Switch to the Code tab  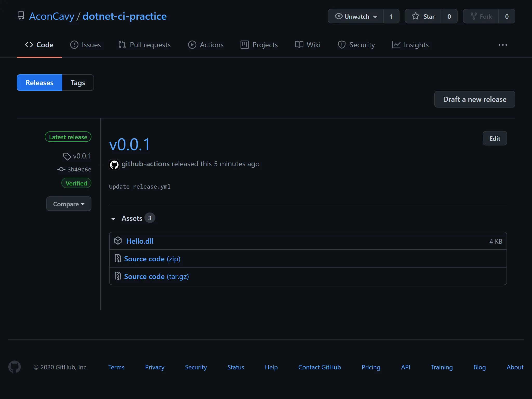click(39, 45)
